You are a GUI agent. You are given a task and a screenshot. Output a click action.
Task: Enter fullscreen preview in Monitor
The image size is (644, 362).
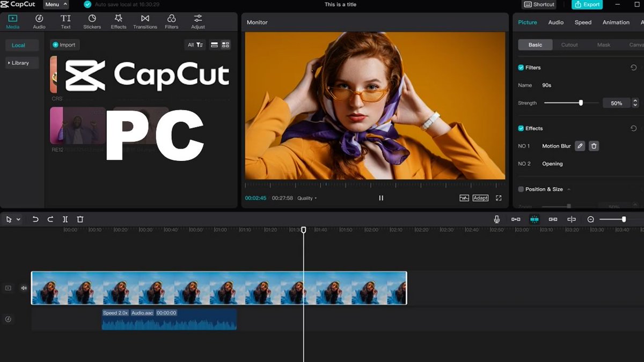[x=499, y=198]
